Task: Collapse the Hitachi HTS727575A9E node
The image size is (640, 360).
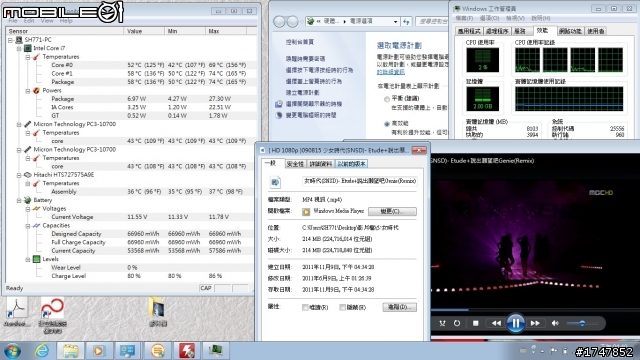Action: (19, 175)
